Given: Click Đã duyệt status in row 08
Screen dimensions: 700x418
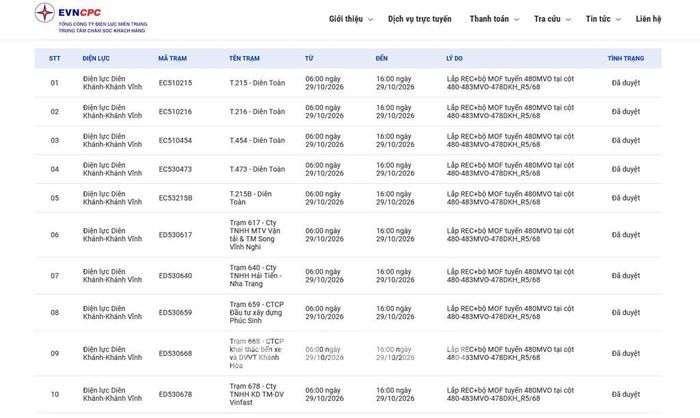Looking at the screenshot, I should click(x=626, y=313).
